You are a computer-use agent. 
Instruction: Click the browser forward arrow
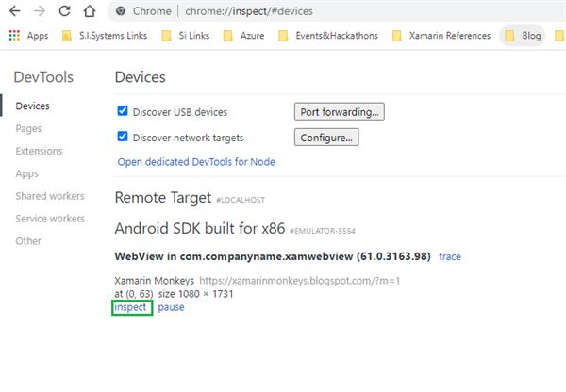click(x=41, y=11)
